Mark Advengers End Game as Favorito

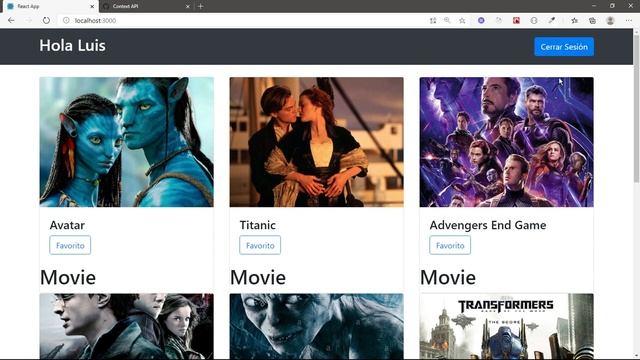(x=450, y=245)
